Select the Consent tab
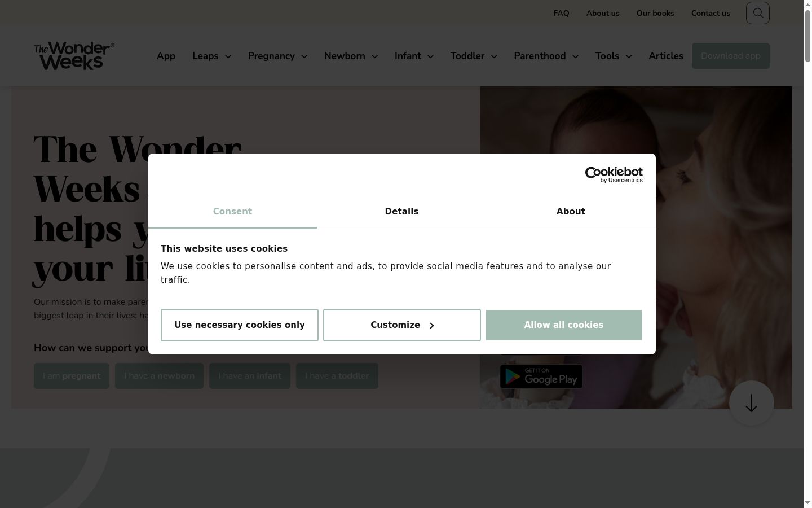The width and height of the screenshot is (812, 508). (232, 212)
